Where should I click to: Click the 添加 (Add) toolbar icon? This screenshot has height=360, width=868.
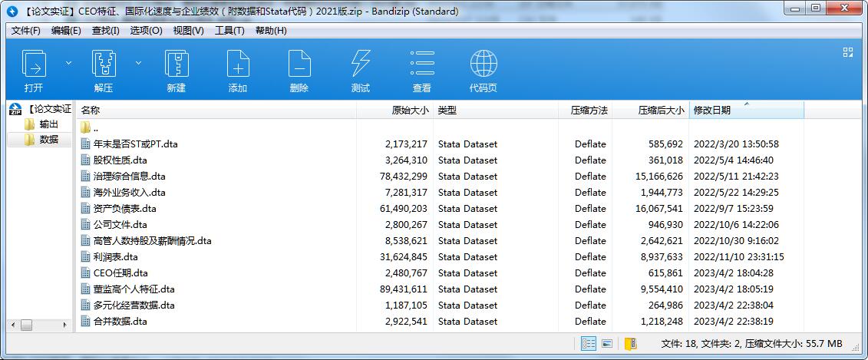238,63
